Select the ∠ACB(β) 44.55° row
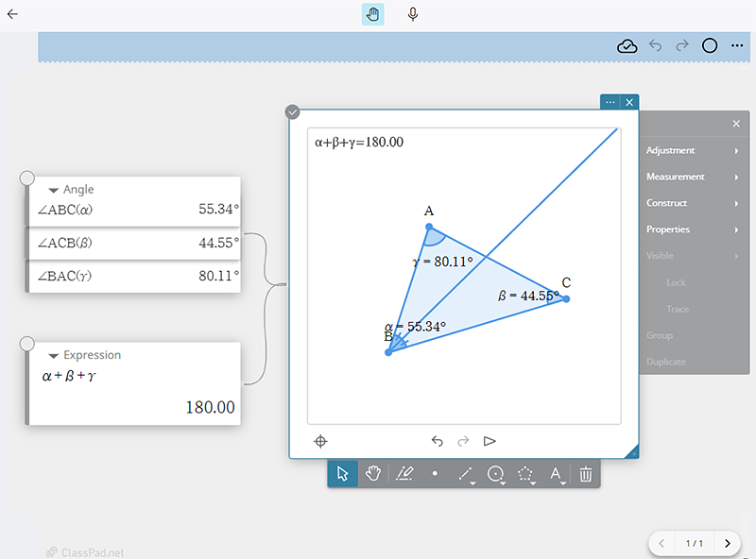Screen dimensions: 756x559 coord(134,244)
